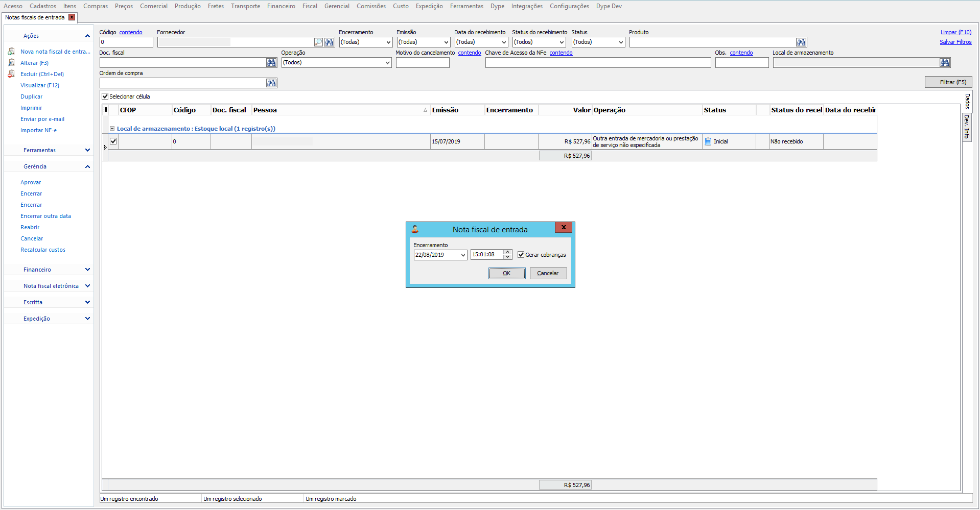
Task: Click the Inicial status icon in row
Action: point(708,142)
